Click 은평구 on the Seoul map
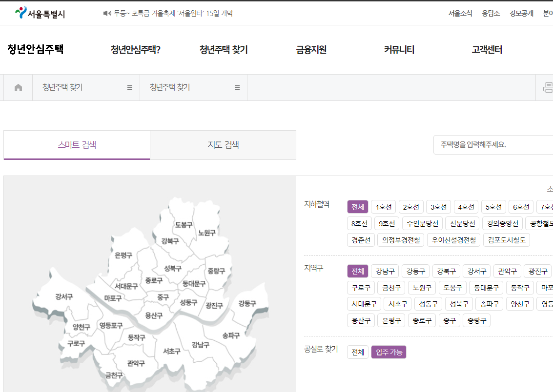553x392 pixels. pyautogui.click(x=123, y=255)
